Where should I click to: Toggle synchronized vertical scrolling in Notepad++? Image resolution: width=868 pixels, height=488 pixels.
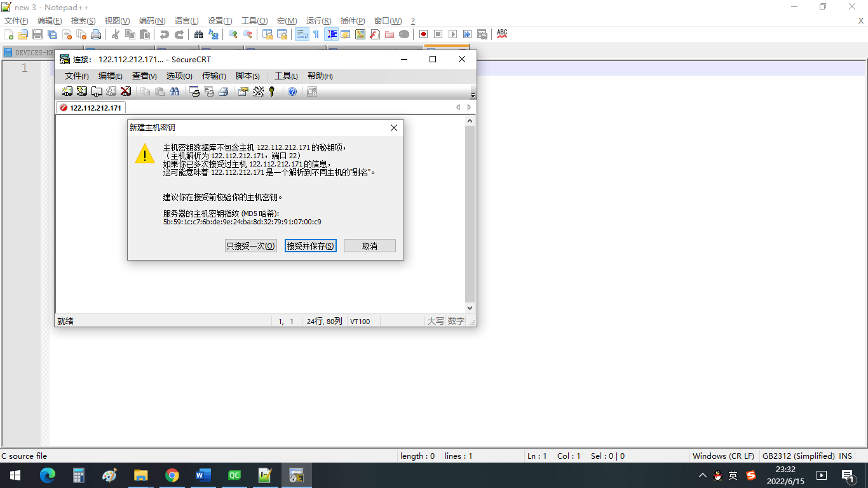pyautogui.click(x=268, y=34)
